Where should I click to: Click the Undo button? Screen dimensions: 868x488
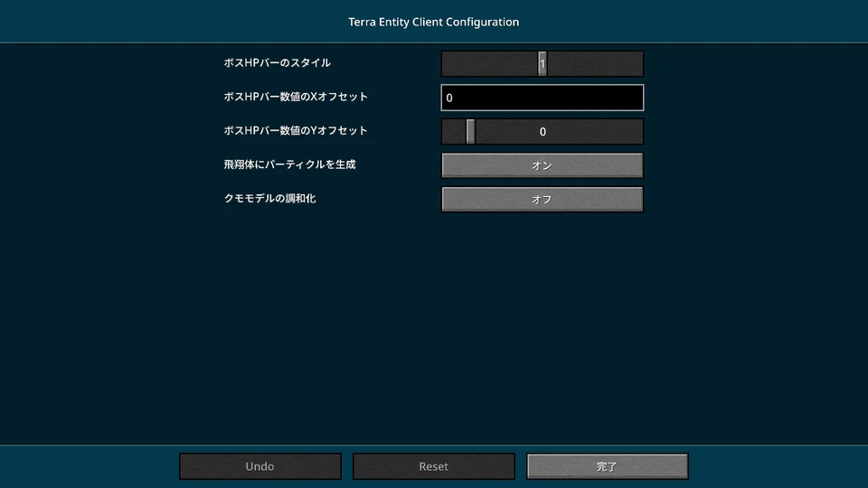tap(260, 466)
